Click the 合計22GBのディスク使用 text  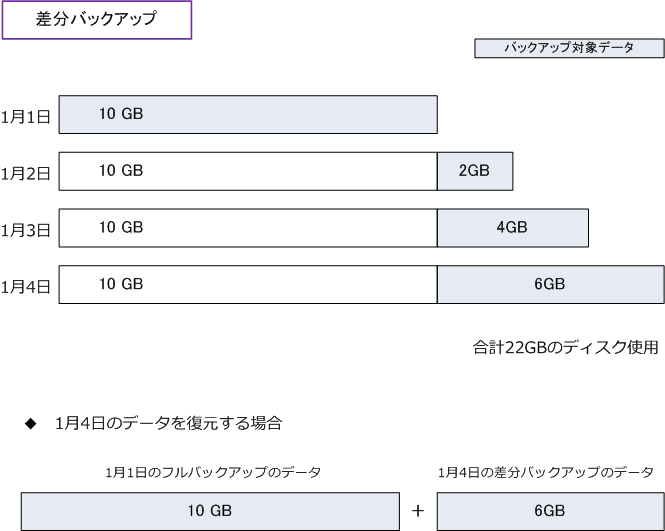(x=565, y=347)
